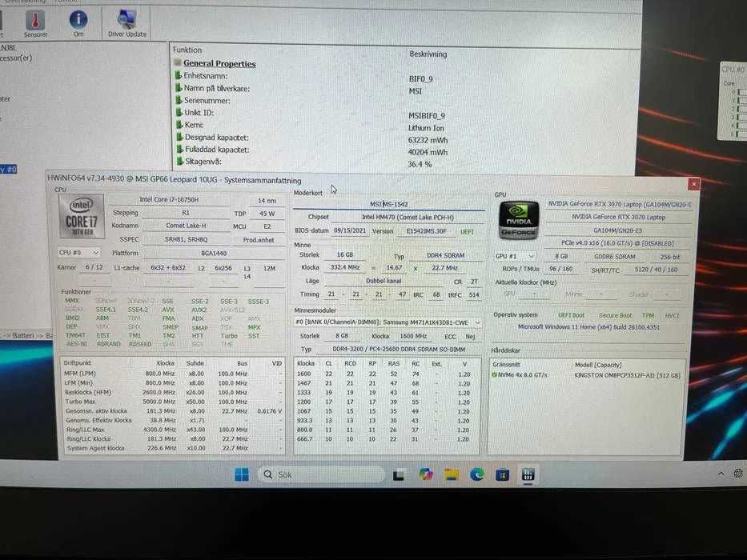Open Task View from the taskbar

398,474
